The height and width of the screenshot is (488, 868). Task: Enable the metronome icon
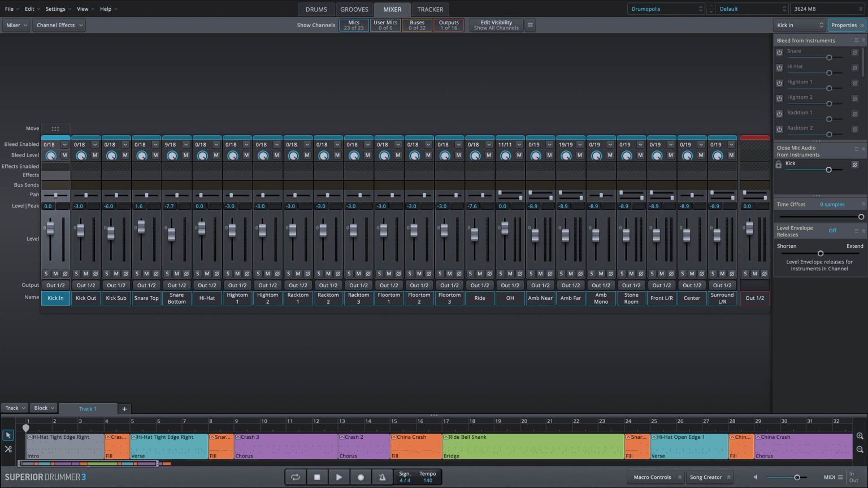382,477
